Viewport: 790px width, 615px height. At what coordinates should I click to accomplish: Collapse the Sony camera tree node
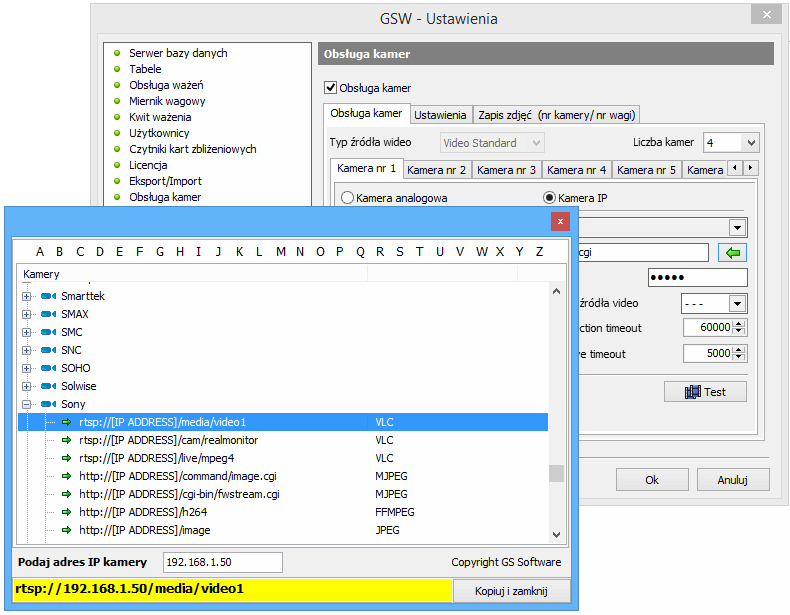point(27,405)
